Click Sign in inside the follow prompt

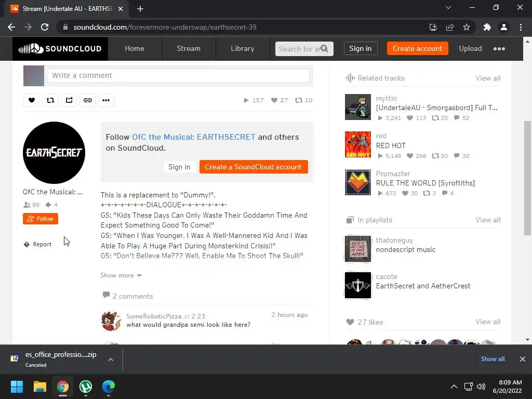pyautogui.click(x=179, y=167)
